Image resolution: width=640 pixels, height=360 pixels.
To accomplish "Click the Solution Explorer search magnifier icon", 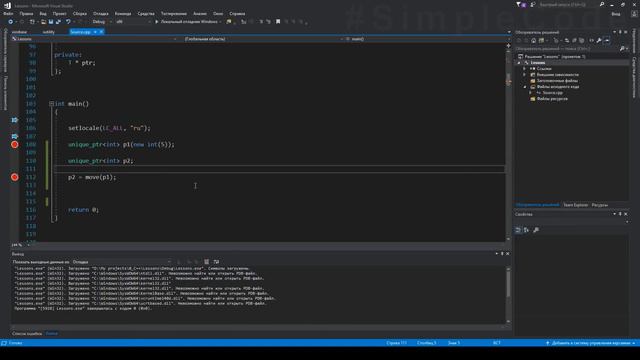I will (x=622, y=49).
